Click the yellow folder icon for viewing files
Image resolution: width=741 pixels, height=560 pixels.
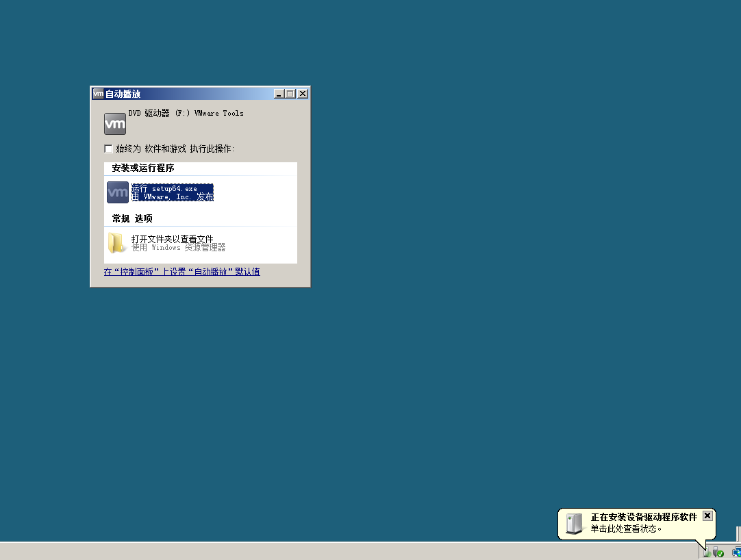(x=116, y=243)
